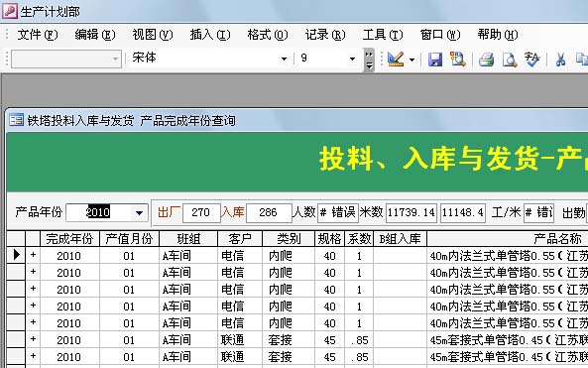Viewport: 588px width, 368px height.
Task: Click the 入库 field showing 286
Action: point(269,212)
